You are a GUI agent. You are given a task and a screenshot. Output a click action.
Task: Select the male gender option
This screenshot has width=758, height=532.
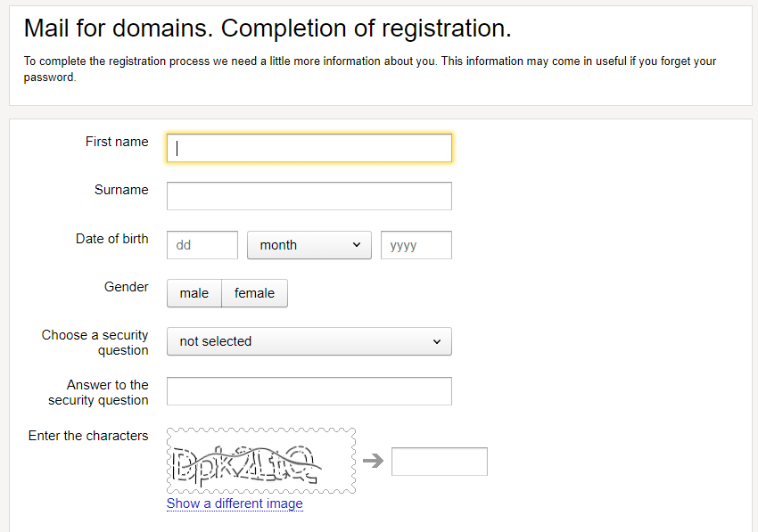click(x=194, y=293)
